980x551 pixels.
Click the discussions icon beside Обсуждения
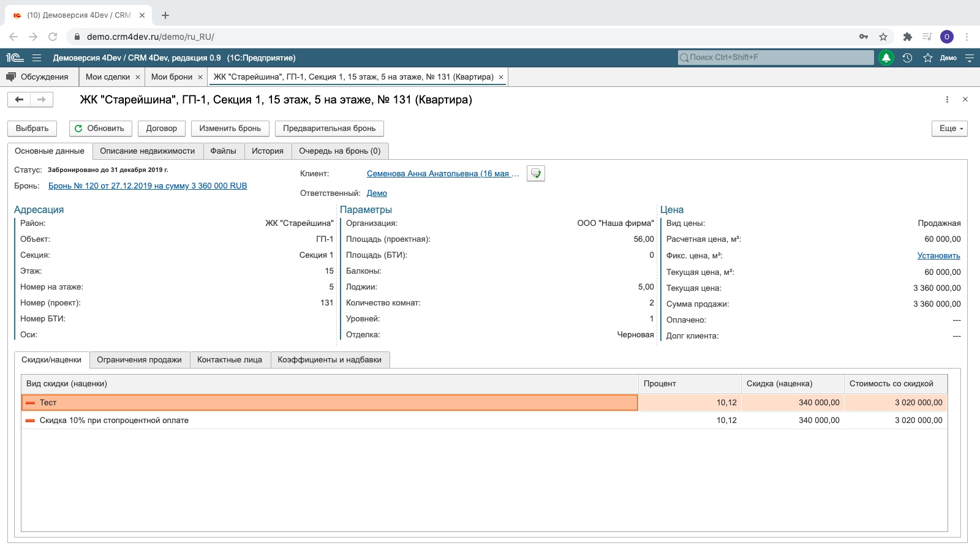10,77
